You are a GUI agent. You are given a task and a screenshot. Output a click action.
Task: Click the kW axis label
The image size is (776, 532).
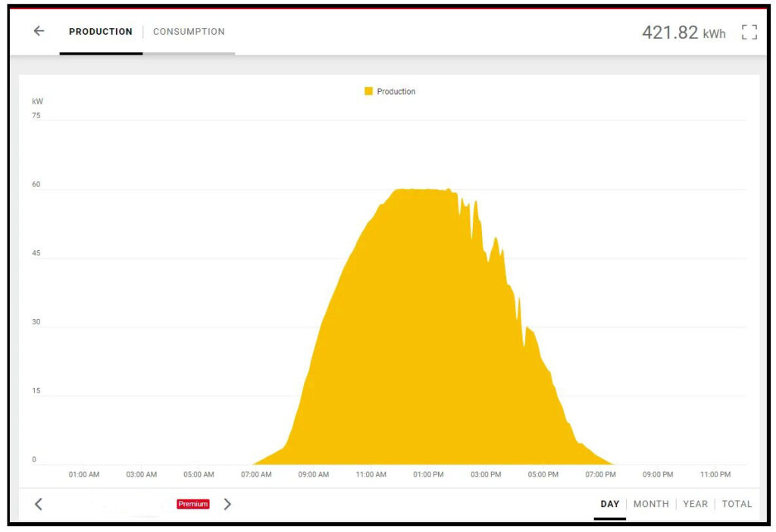[x=38, y=101]
